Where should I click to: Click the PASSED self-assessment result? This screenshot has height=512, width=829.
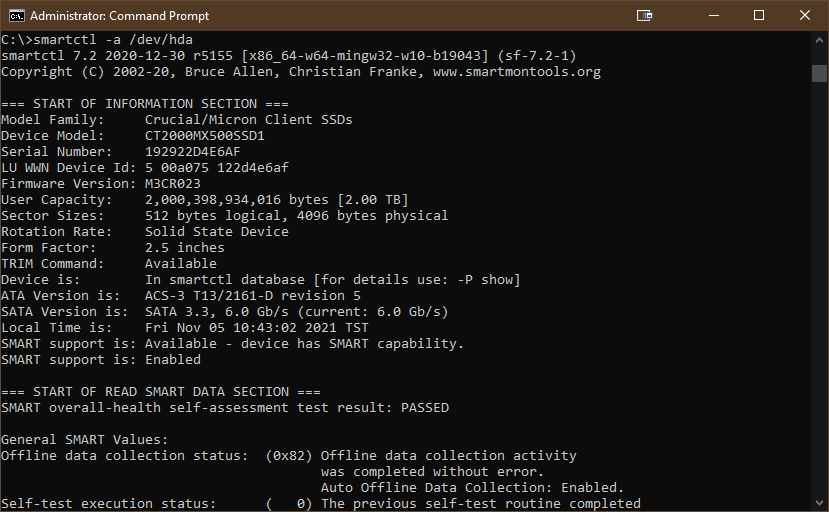tap(424, 408)
